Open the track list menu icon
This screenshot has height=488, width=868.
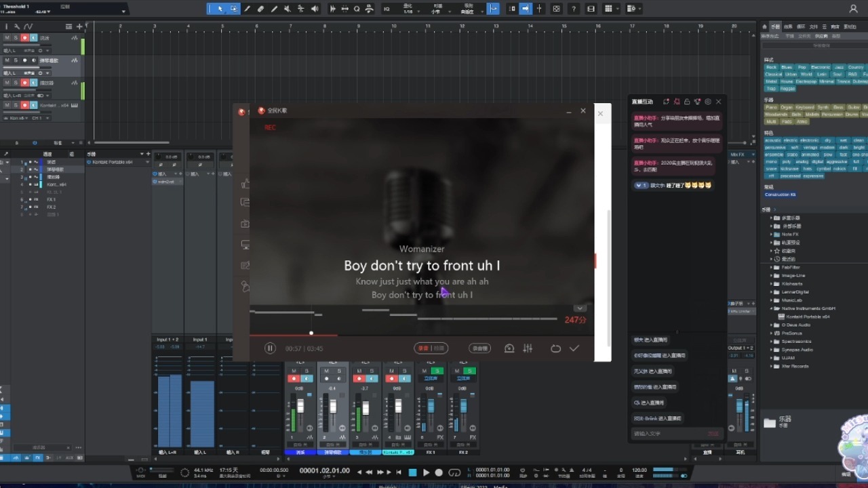tap(68, 26)
